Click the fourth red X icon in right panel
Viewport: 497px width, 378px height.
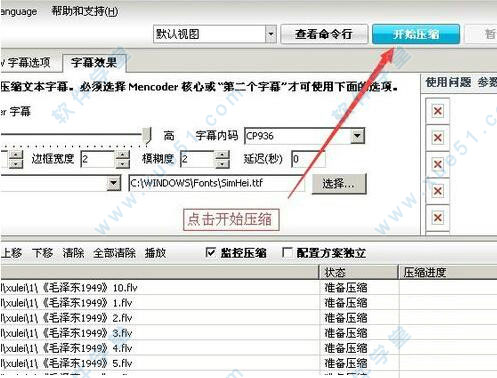(438, 191)
